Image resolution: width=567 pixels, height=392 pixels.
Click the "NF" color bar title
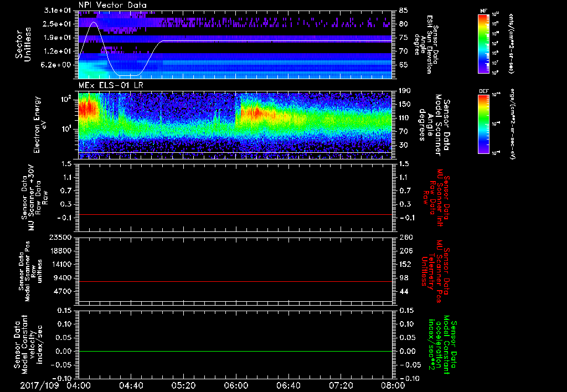(484, 11)
